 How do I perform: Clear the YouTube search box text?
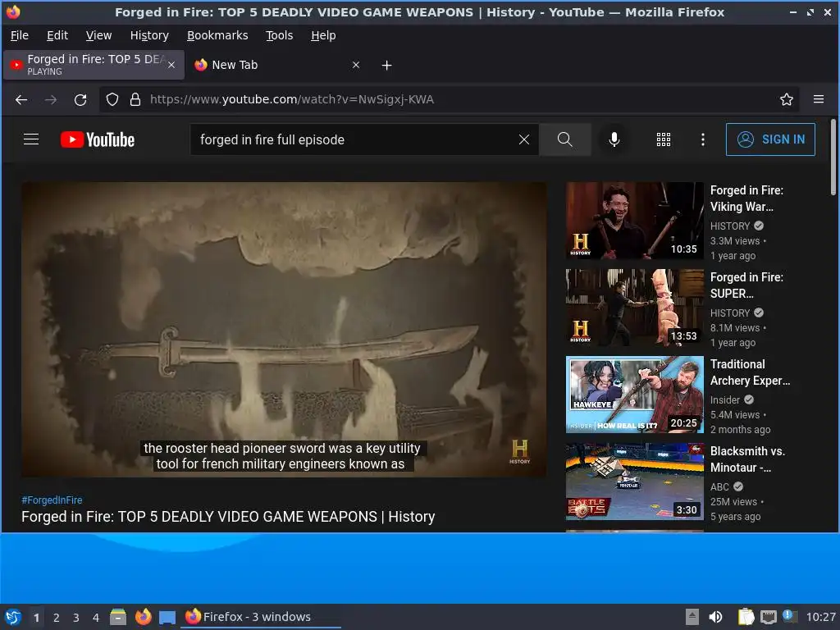click(524, 139)
